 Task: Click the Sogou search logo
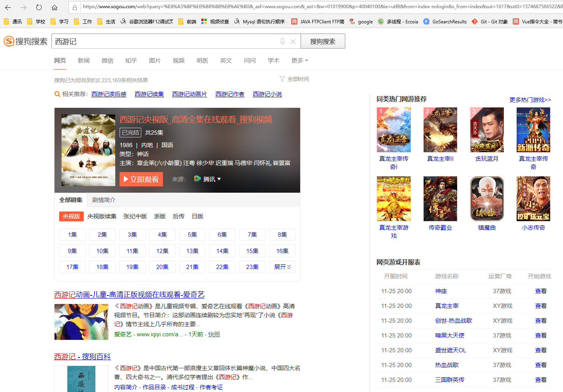point(26,41)
